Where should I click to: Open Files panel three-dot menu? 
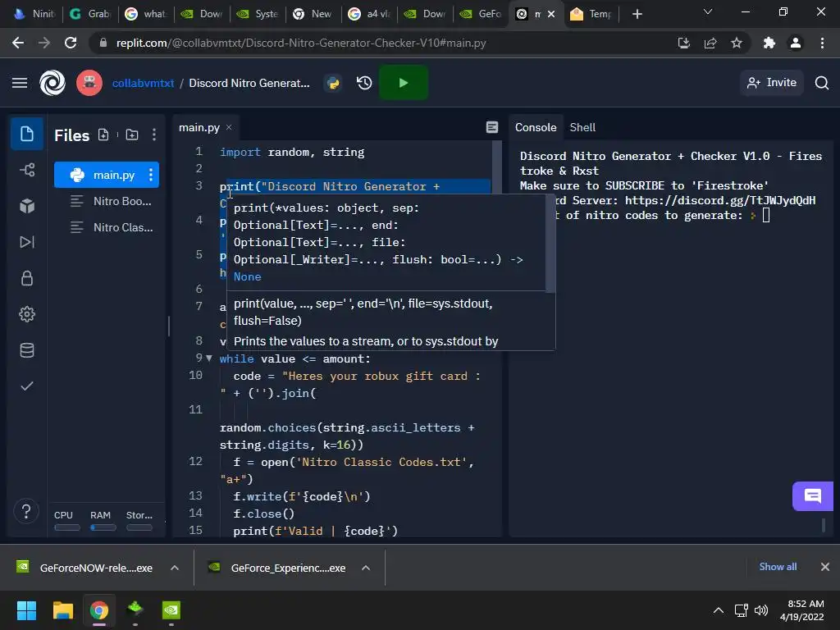(154, 135)
